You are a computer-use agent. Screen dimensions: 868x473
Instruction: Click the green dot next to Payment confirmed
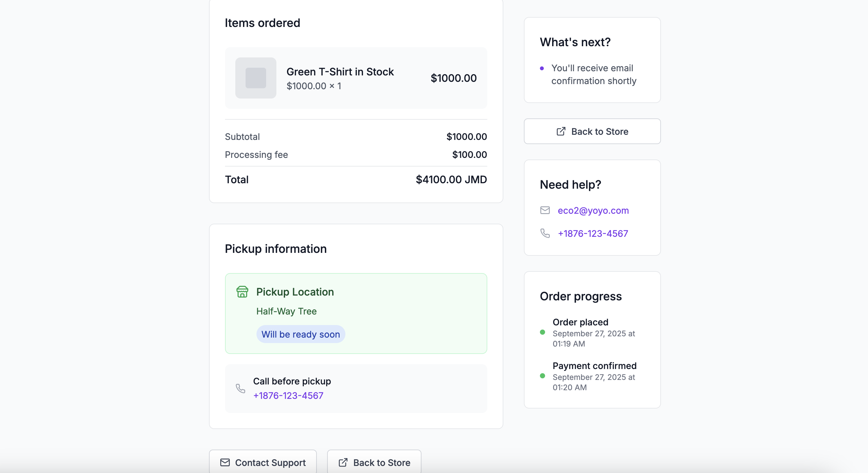point(542,376)
